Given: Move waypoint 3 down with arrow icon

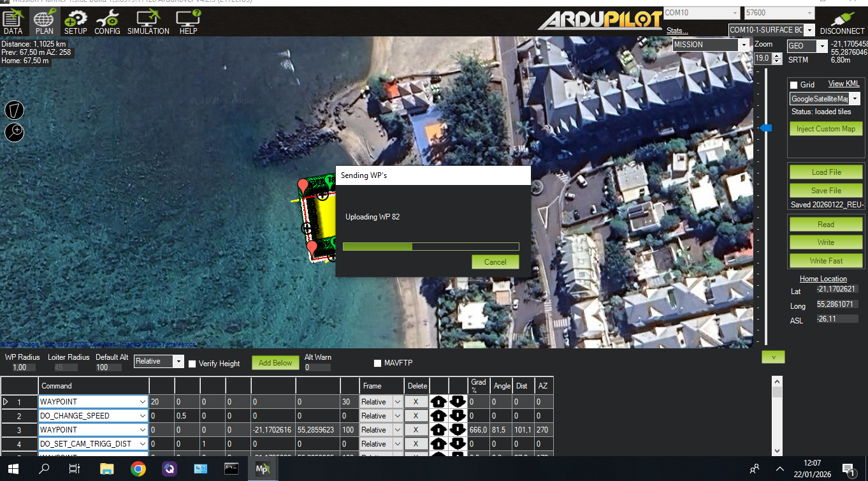Looking at the screenshot, I should pos(458,430).
